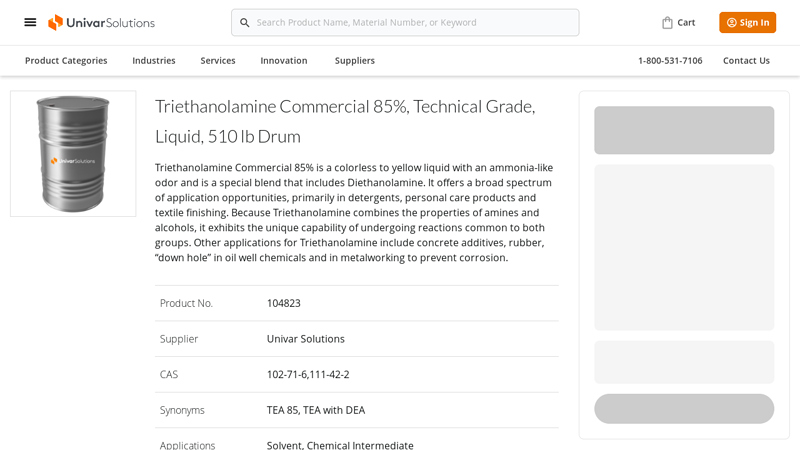Call 1-800-531-7106 phone link

tap(670, 61)
